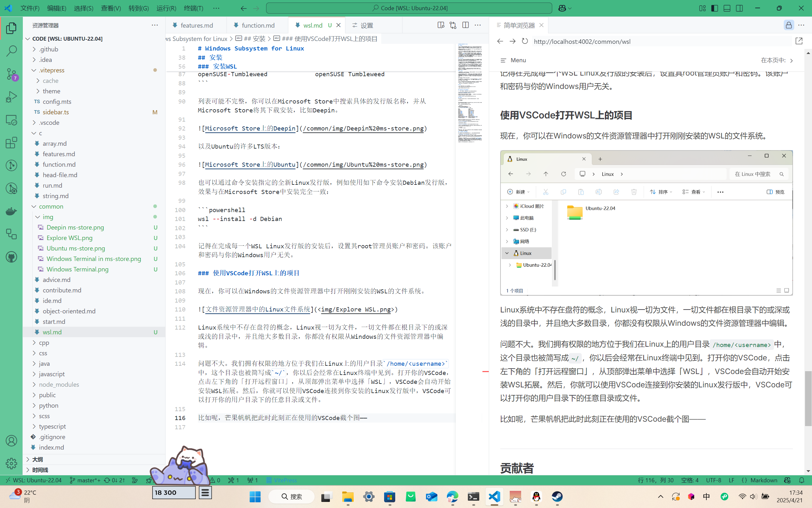Open Microsoft Edge from the taskbar
The width and height of the screenshot is (812, 508).
pos(452,497)
